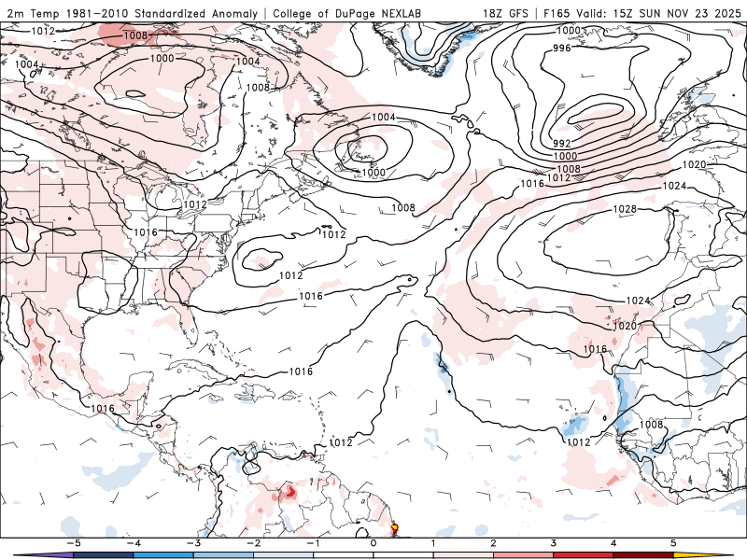Select the yellow above 5 colorbar arrow
747x560 pixels.
704,555
